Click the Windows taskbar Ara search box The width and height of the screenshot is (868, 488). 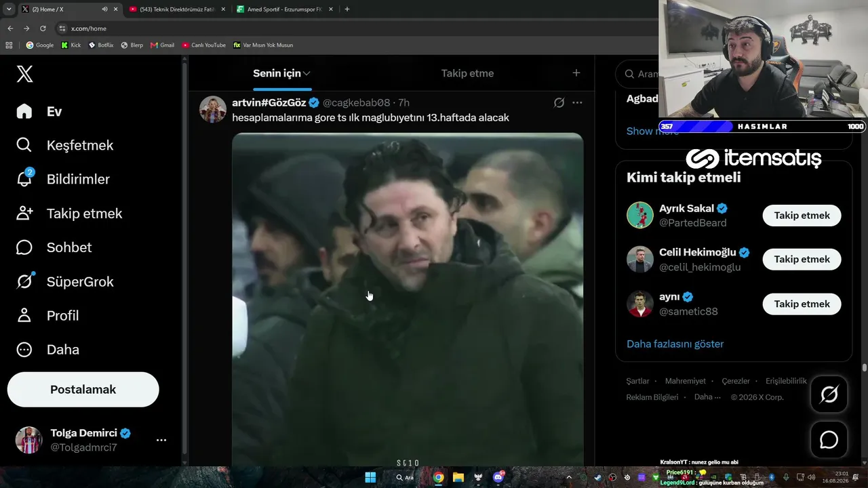(x=405, y=477)
